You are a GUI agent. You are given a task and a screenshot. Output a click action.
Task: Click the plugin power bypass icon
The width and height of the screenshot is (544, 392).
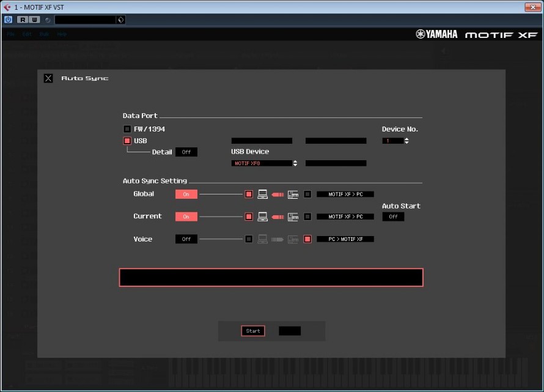point(8,20)
